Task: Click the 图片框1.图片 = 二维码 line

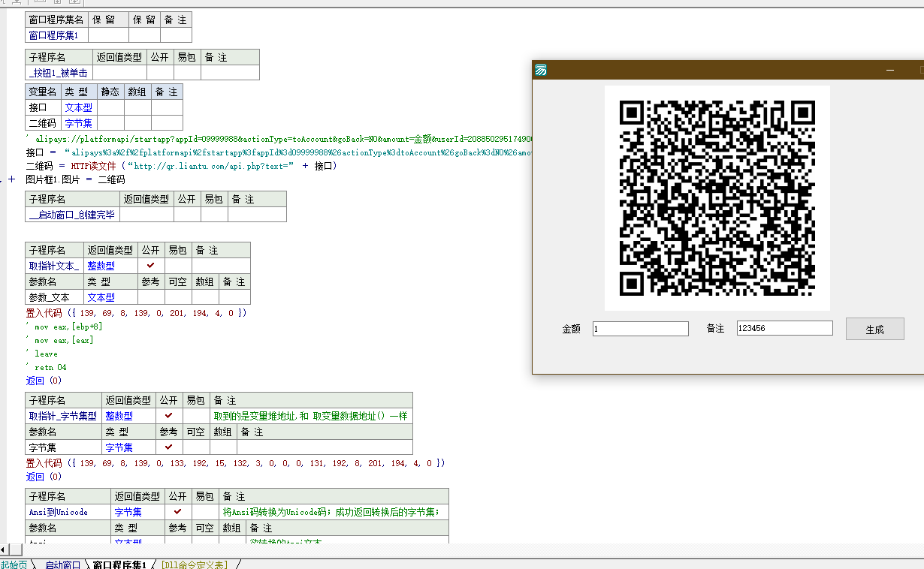Action: (75, 179)
